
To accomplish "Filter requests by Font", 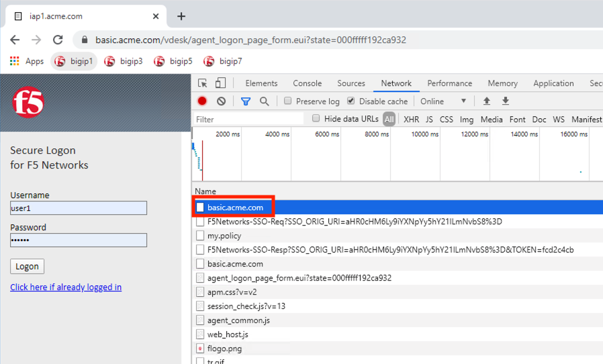I will (517, 120).
